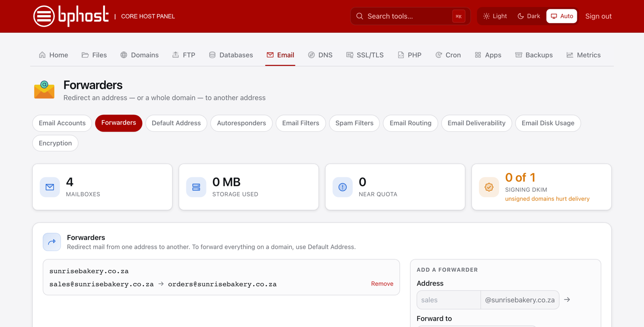Click the keyboard shortcut badge in search

coord(459,16)
